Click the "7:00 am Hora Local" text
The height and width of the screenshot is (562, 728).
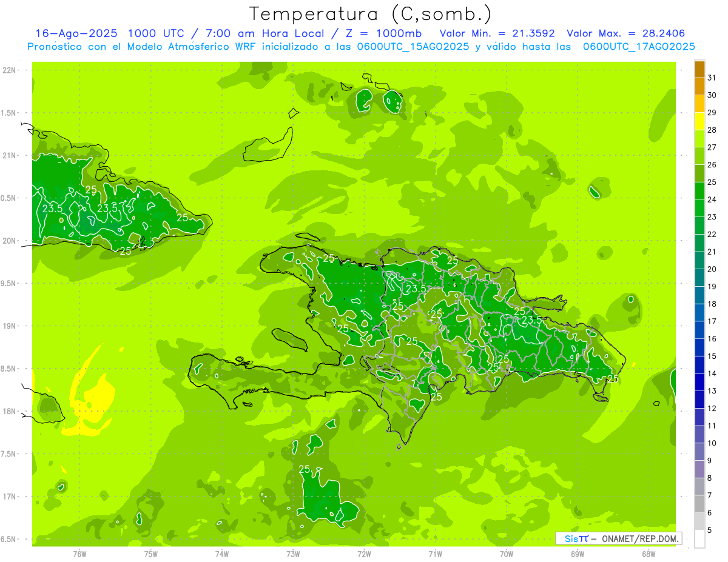point(266,33)
